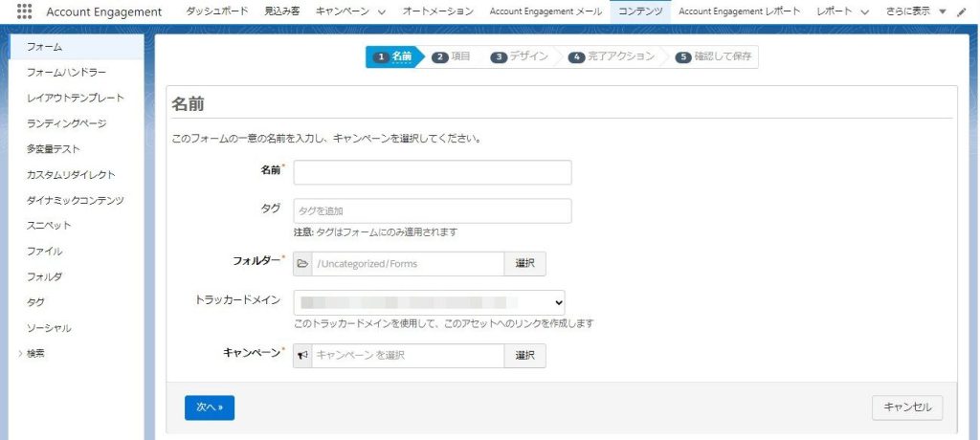Click wizard step 1 名前
980x440 pixels.
pyautogui.click(x=393, y=56)
